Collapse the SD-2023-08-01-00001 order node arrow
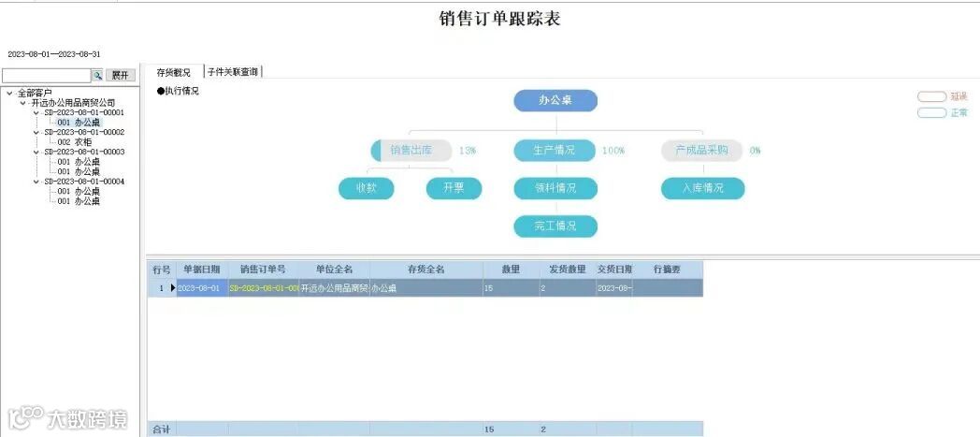This screenshot has width=980, height=437. click(36, 113)
